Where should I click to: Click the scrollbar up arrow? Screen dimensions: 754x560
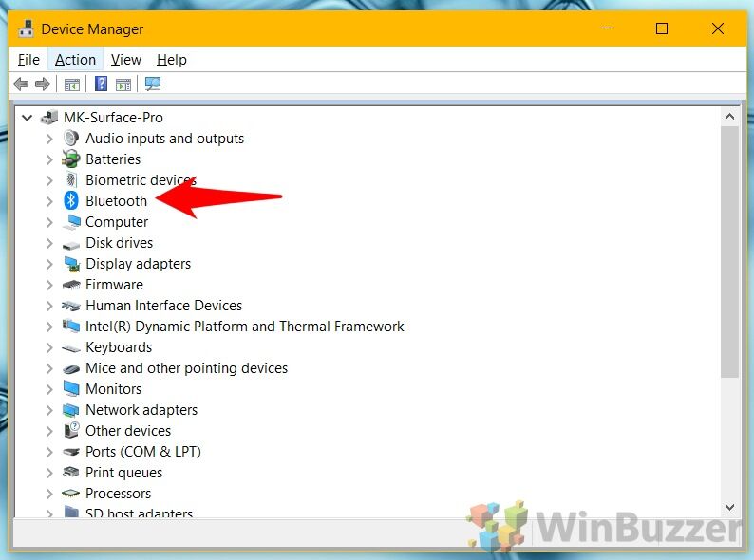click(x=729, y=117)
